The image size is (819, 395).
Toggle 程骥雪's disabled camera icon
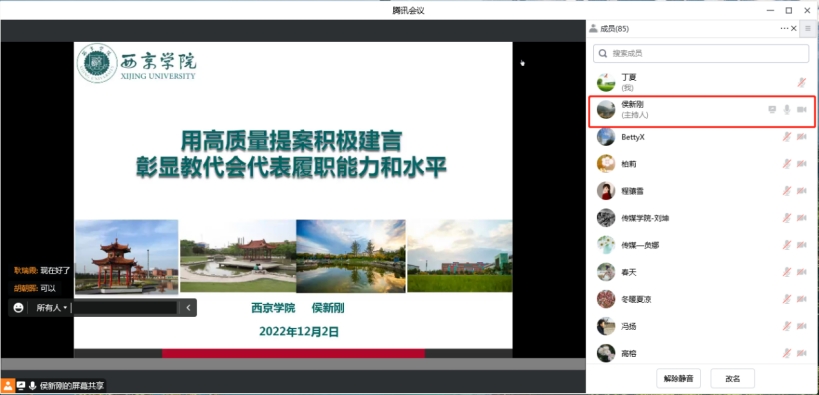pos(802,191)
